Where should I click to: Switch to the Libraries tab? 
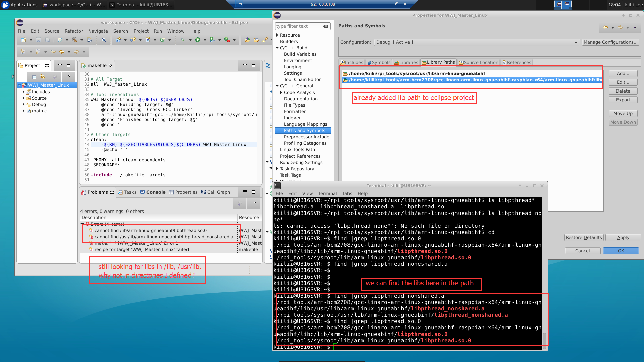[x=406, y=63]
